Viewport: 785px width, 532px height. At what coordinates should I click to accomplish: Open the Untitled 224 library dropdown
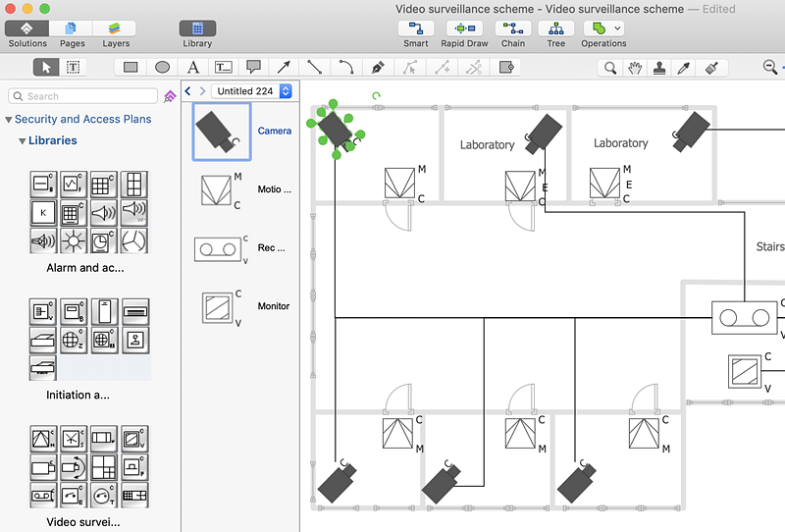point(251,91)
